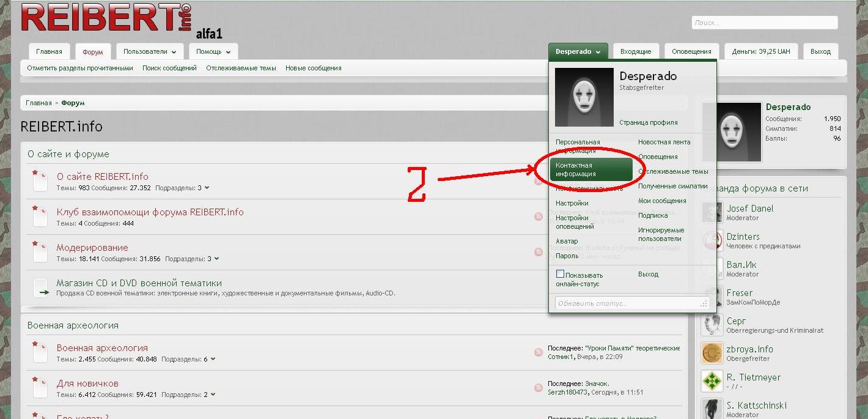Screen dimensions: 868x419
Task: Click Desperado avatar in the sidebar block
Action: point(732,132)
